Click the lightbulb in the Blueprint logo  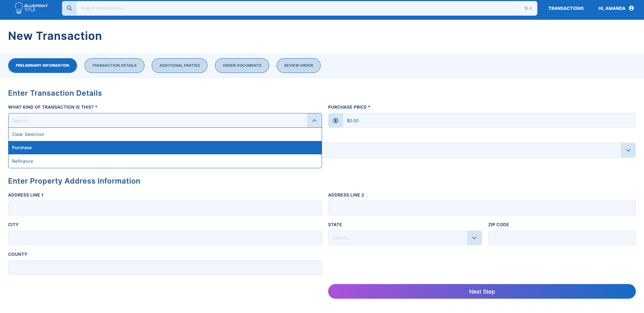(19, 8)
